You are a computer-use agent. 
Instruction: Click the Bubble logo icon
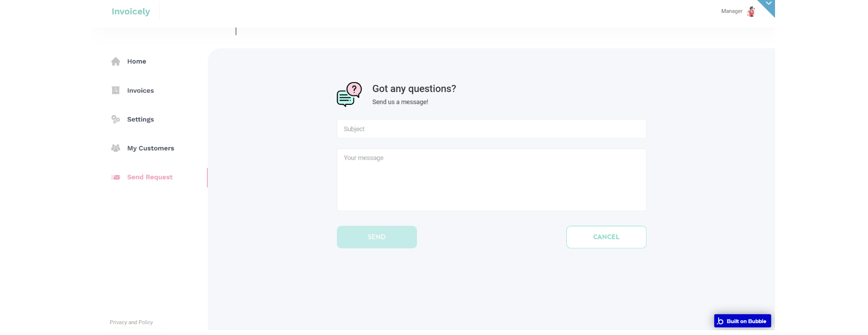720,321
